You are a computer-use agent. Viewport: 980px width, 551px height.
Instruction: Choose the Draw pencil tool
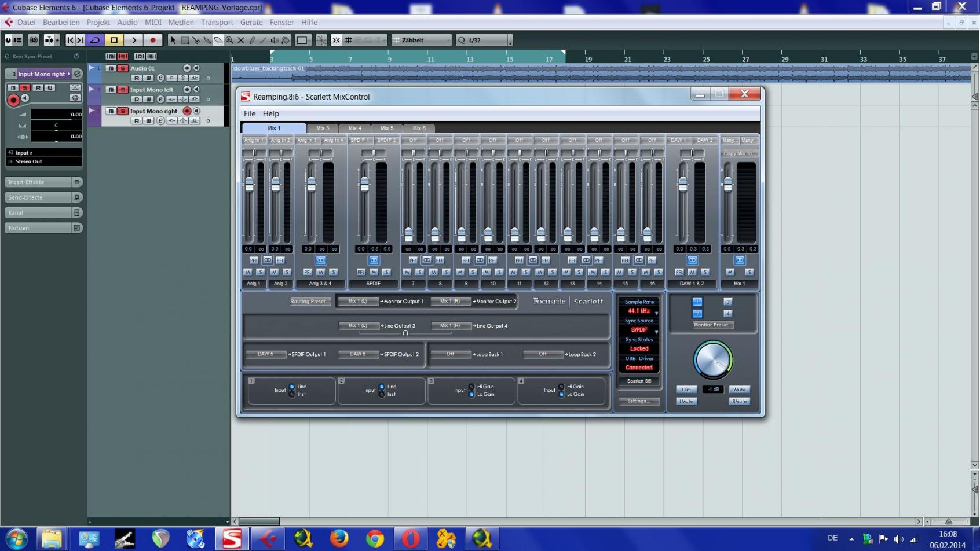pos(252,40)
